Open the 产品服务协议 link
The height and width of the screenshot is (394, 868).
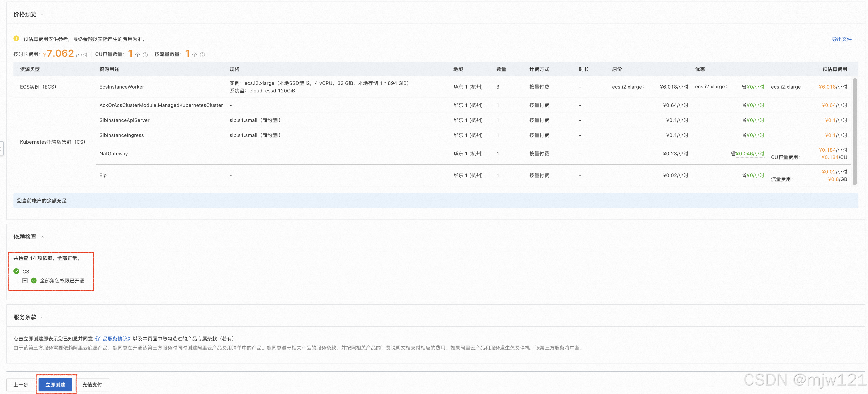(x=113, y=338)
